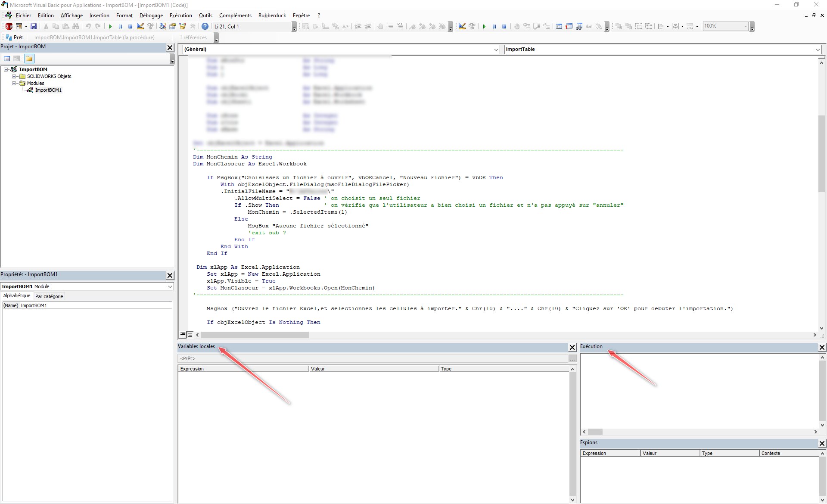
Task: Open the (Général) object dropdown
Action: pos(496,50)
